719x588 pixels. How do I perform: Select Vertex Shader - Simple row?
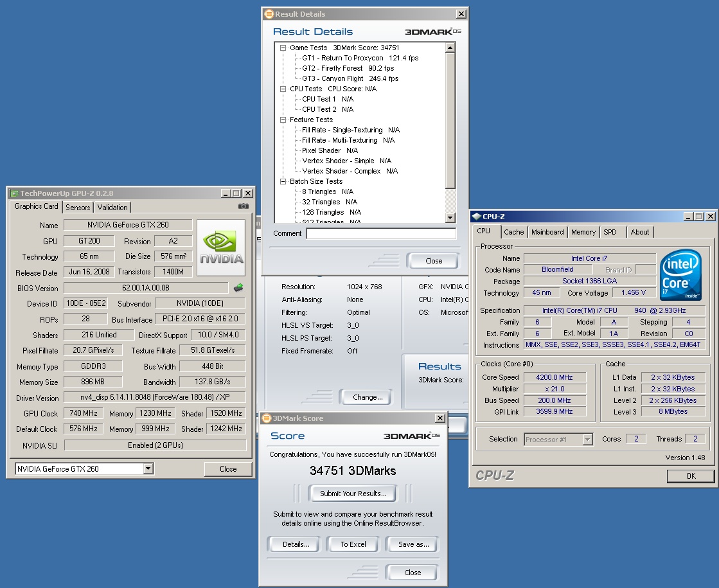(x=346, y=161)
